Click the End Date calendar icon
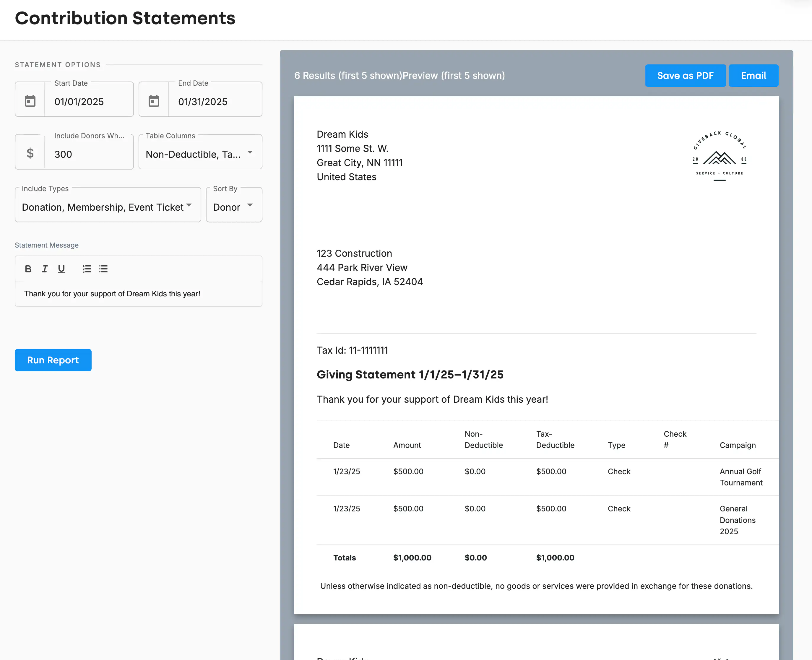The width and height of the screenshot is (812, 660). point(154,101)
